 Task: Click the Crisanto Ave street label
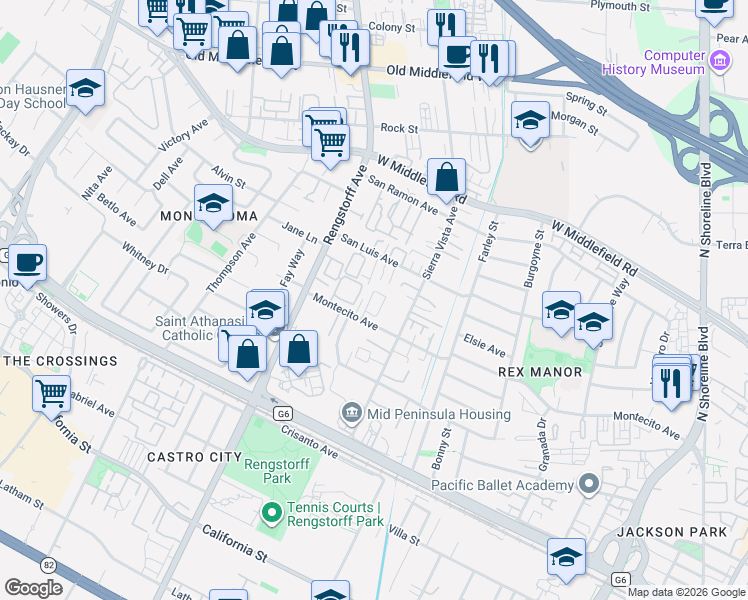point(310,442)
